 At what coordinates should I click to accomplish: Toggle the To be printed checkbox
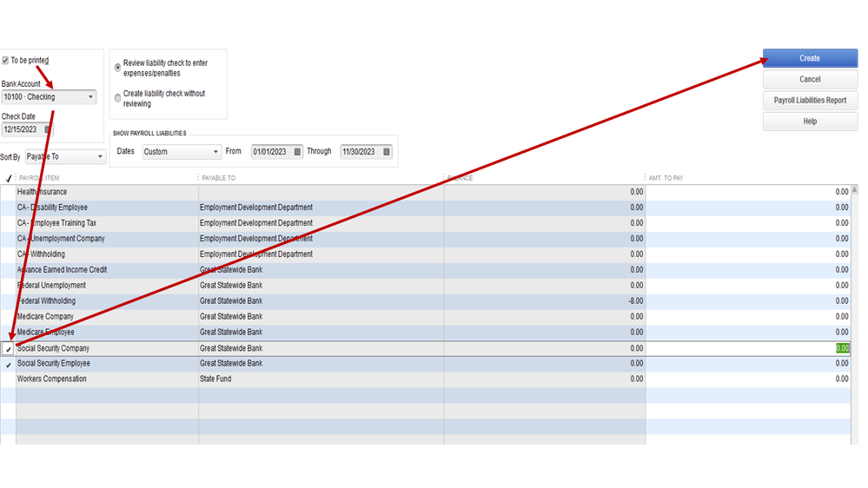click(x=5, y=60)
